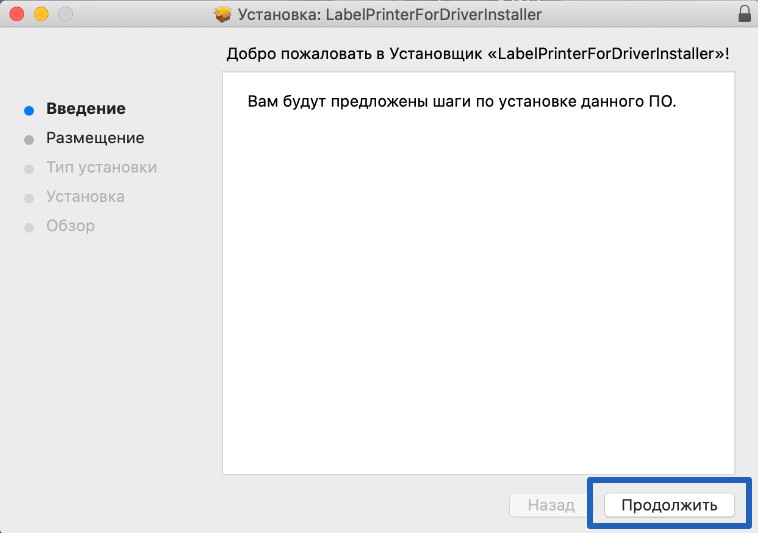Minimize the installer with the yellow button
Image resolution: width=758 pixels, height=533 pixels.
[x=41, y=15]
